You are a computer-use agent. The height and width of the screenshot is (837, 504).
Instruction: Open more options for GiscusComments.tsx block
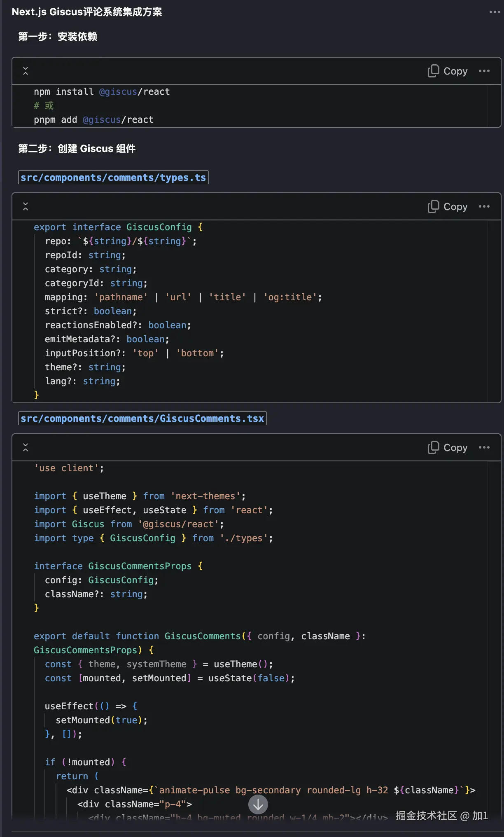tap(484, 448)
